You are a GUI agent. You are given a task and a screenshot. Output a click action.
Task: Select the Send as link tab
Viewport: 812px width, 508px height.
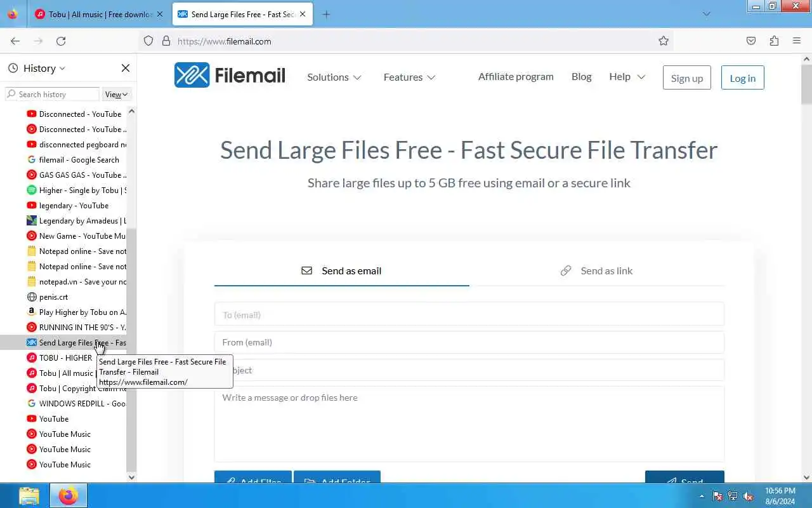click(597, 271)
